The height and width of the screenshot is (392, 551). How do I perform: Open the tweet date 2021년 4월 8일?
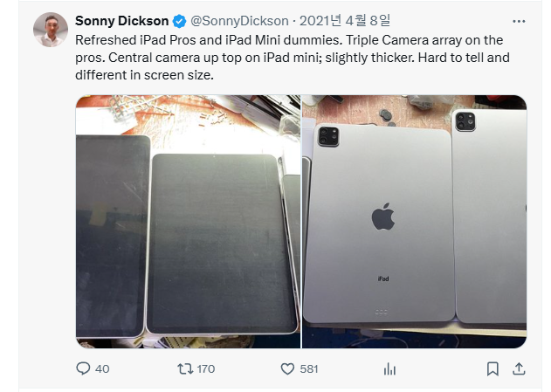click(x=345, y=21)
